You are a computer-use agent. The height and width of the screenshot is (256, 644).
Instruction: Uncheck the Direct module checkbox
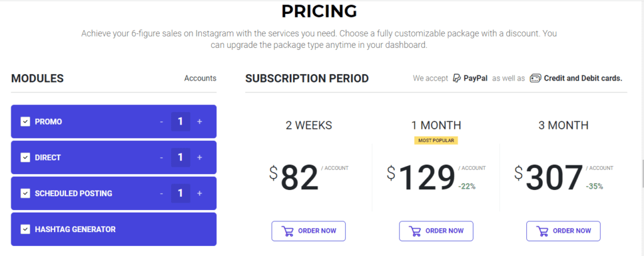[25, 157]
